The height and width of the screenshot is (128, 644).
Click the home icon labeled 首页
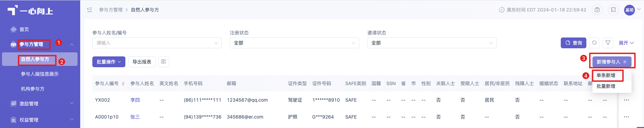[13, 29]
